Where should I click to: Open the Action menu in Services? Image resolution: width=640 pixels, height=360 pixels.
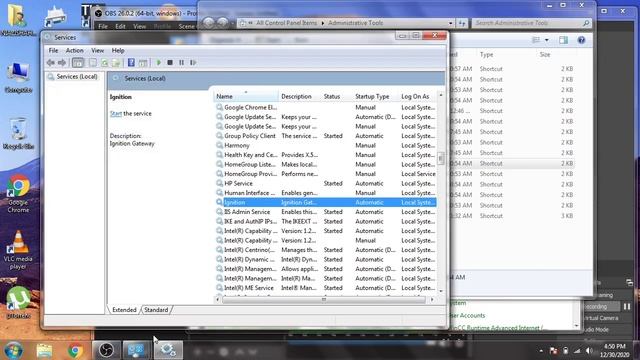pyautogui.click(x=74, y=51)
